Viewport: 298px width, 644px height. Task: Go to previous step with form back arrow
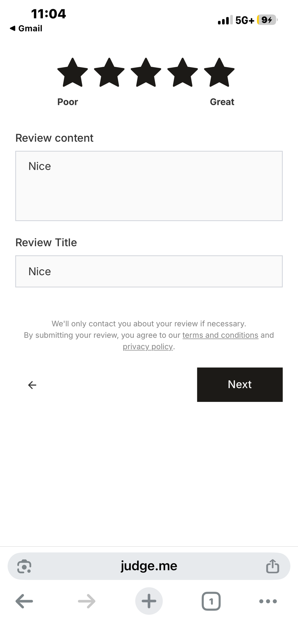[x=32, y=385]
